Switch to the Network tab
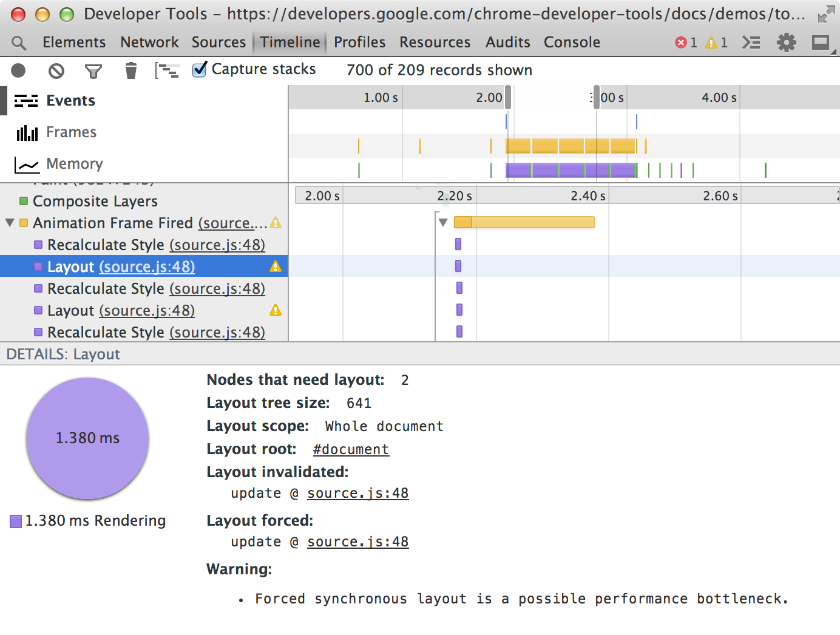 (x=149, y=42)
